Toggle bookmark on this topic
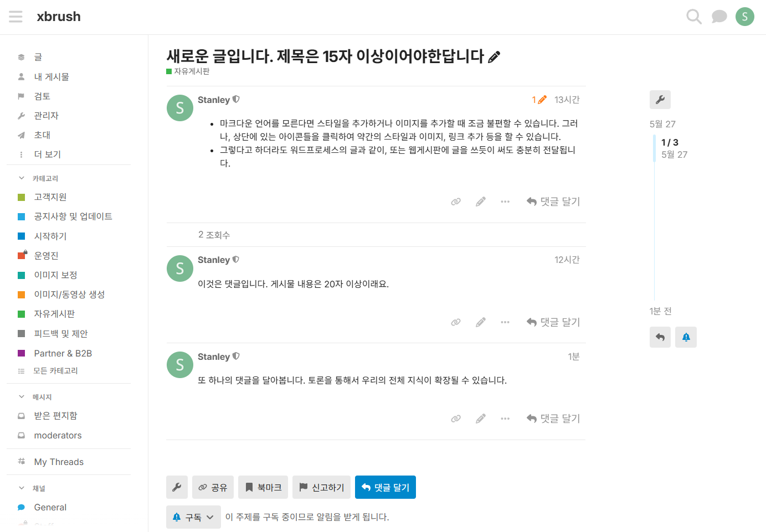 pyautogui.click(x=263, y=487)
